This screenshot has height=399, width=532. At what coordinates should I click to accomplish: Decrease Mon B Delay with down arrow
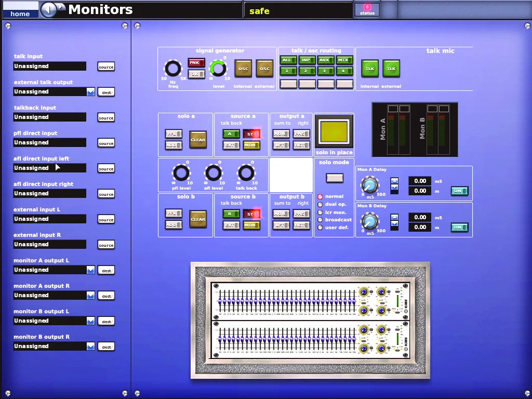(394, 223)
